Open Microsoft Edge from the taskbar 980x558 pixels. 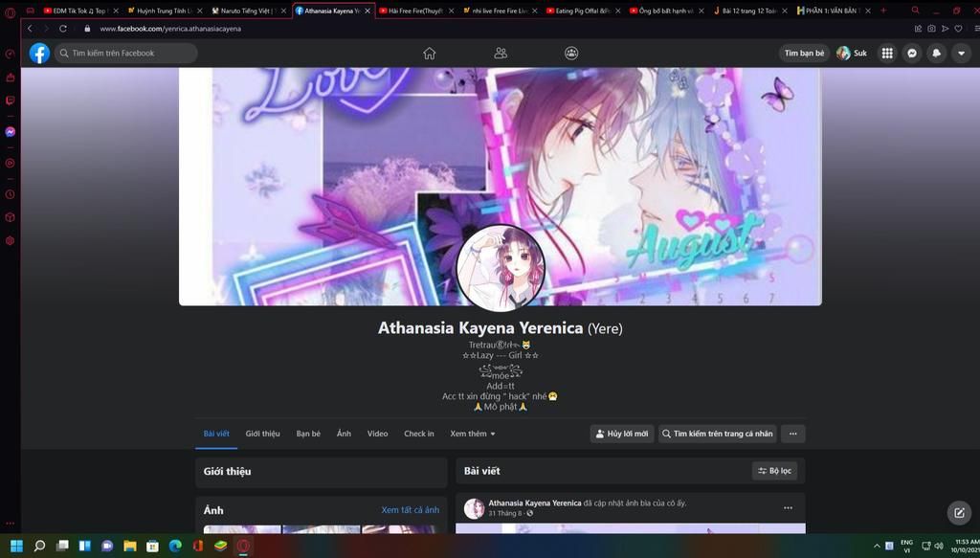click(x=175, y=547)
